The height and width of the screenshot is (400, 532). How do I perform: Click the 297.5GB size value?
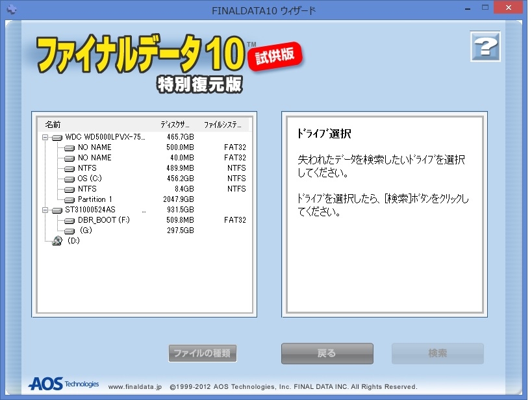tap(181, 231)
